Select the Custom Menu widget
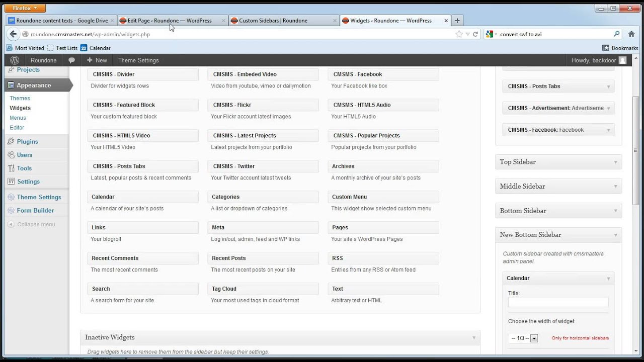Image resolution: width=644 pixels, height=362 pixels. point(383,197)
